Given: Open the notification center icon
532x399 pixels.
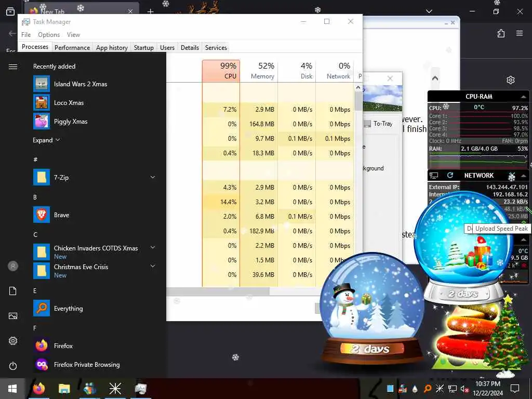Looking at the screenshot, I should point(515,389).
